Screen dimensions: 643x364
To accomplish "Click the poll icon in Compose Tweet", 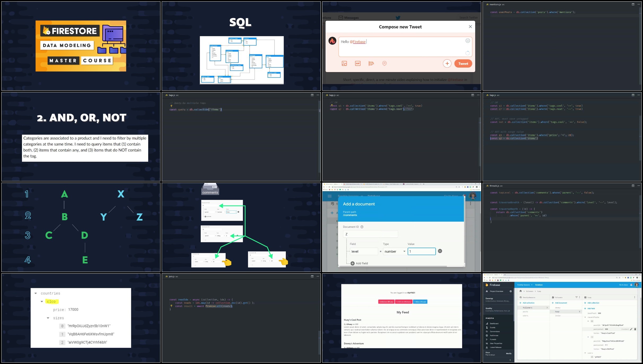I will (371, 63).
